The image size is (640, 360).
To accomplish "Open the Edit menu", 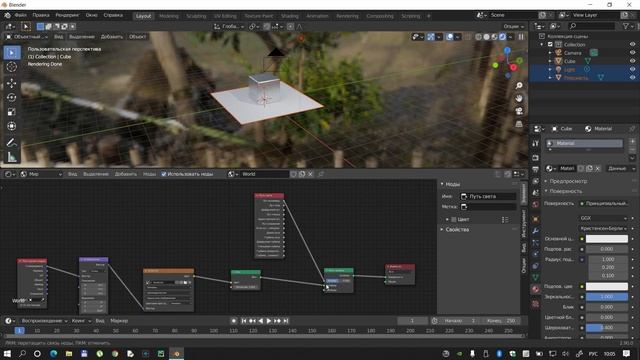I will pyautogui.click(x=41, y=16).
